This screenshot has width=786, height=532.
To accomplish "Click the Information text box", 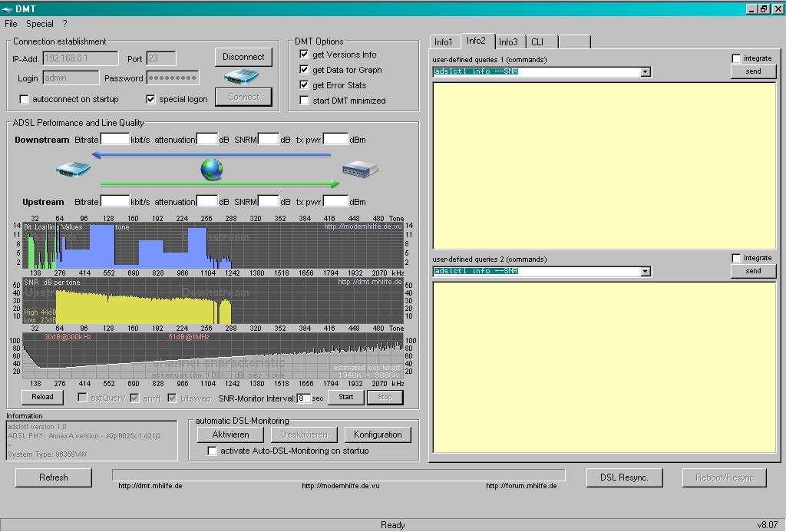I will (92, 440).
